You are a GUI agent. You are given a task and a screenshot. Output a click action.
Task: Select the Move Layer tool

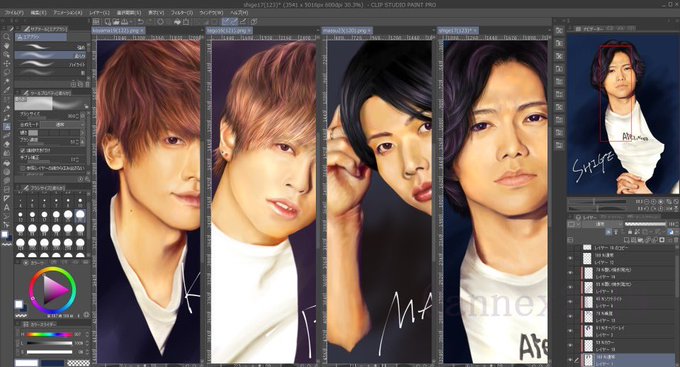6,63
